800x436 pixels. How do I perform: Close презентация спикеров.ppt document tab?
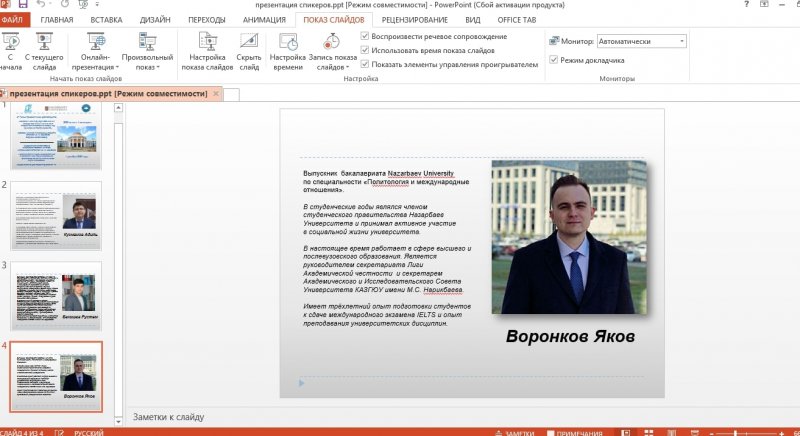(216, 94)
